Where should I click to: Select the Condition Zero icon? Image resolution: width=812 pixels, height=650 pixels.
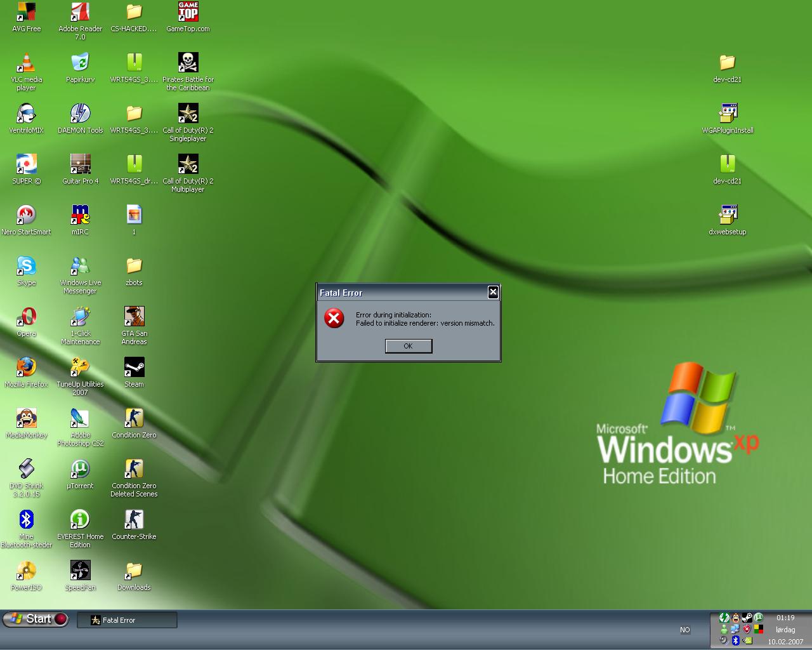coord(134,424)
